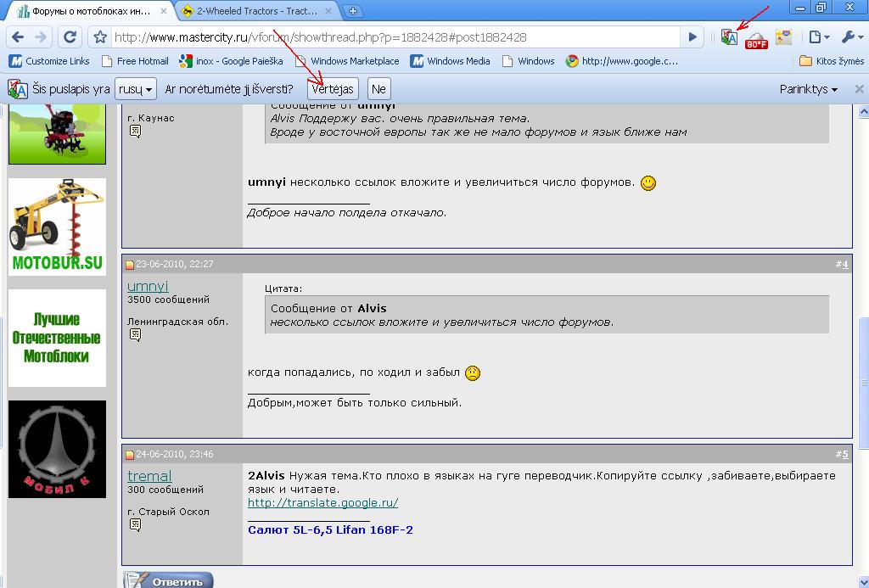Go forward with the browser forward arrow
Viewport: 869px width, 588px height.
tap(41, 37)
